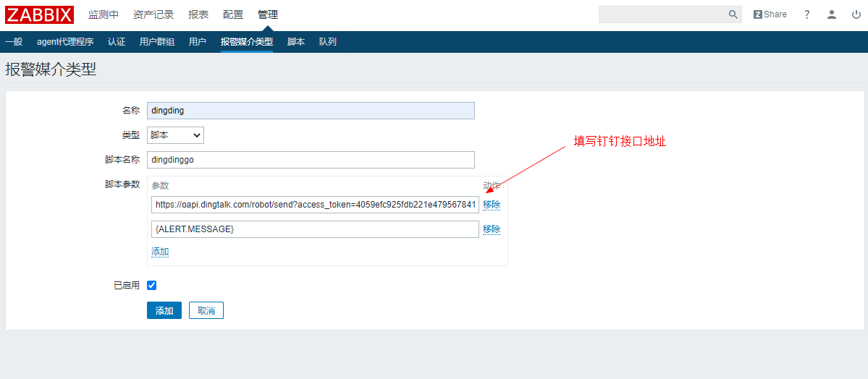Click the 名称 input field
The image size is (868, 379).
pyautogui.click(x=311, y=111)
